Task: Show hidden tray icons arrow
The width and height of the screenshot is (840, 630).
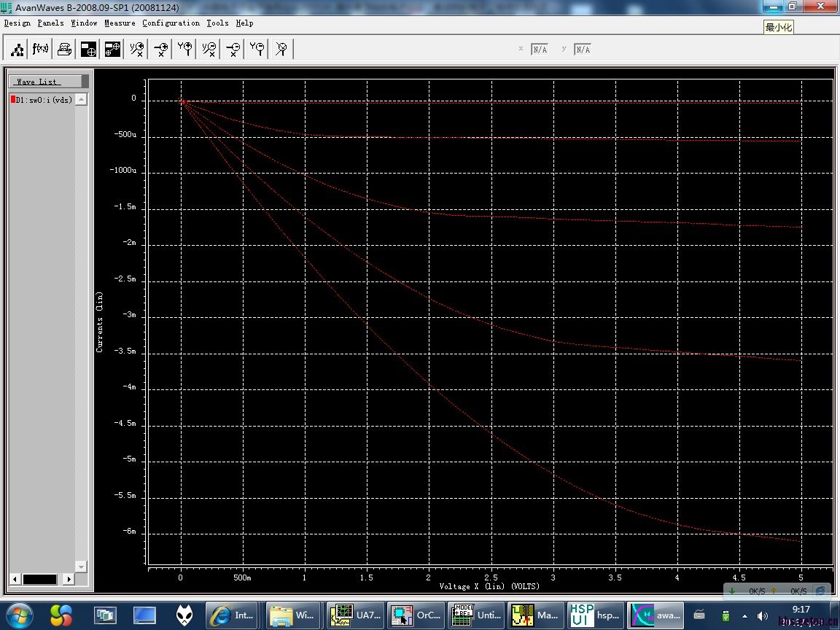Action: pyautogui.click(x=744, y=616)
